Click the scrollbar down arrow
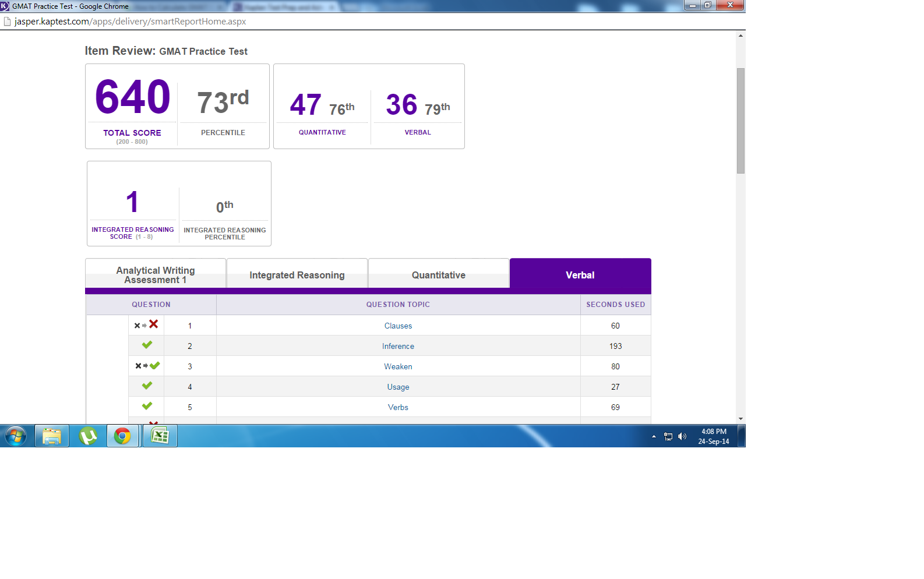The image size is (924, 579). point(740,419)
